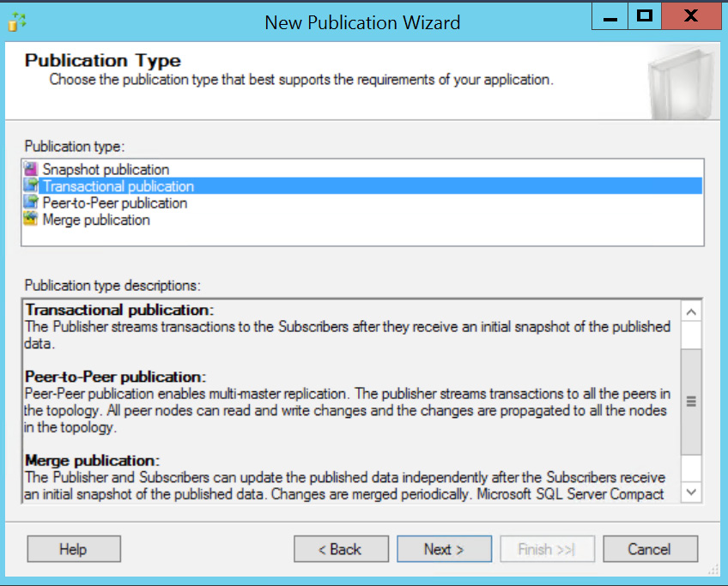This screenshot has width=728, height=586.
Task: Go to previous page with Back
Action: coord(342,549)
